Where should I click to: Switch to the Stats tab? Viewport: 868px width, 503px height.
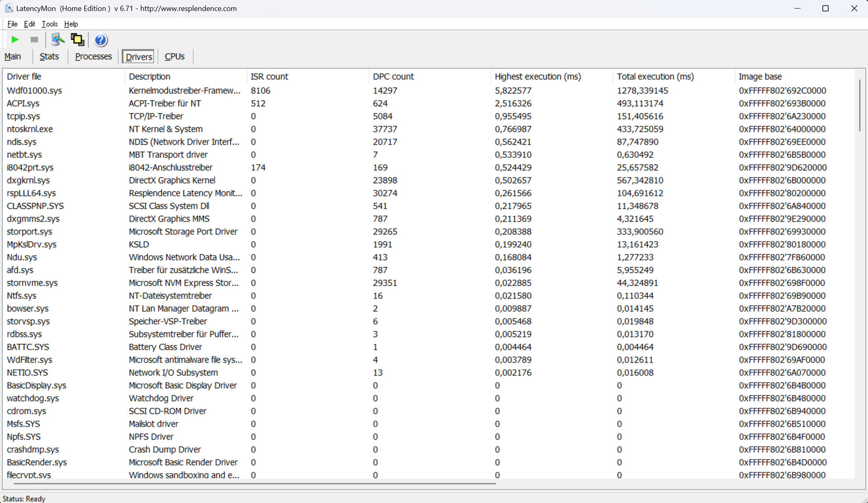click(x=49, y=57)
